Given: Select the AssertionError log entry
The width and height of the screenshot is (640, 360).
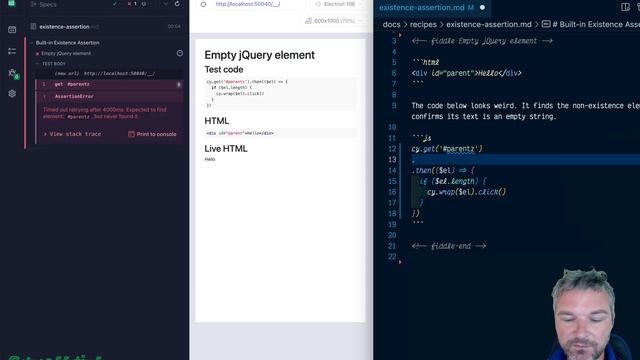Looking at the screenshot, I should (108, 96).
